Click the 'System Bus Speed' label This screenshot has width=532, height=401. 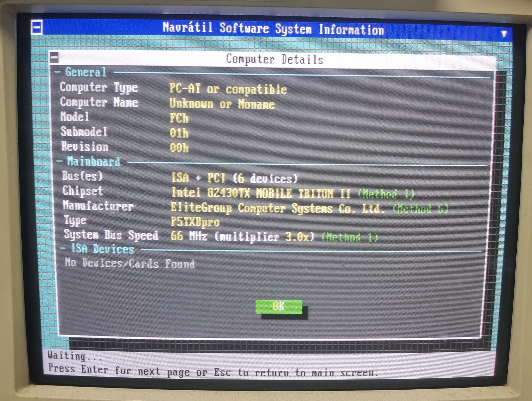pyautogui.click(x=111, y=235)
